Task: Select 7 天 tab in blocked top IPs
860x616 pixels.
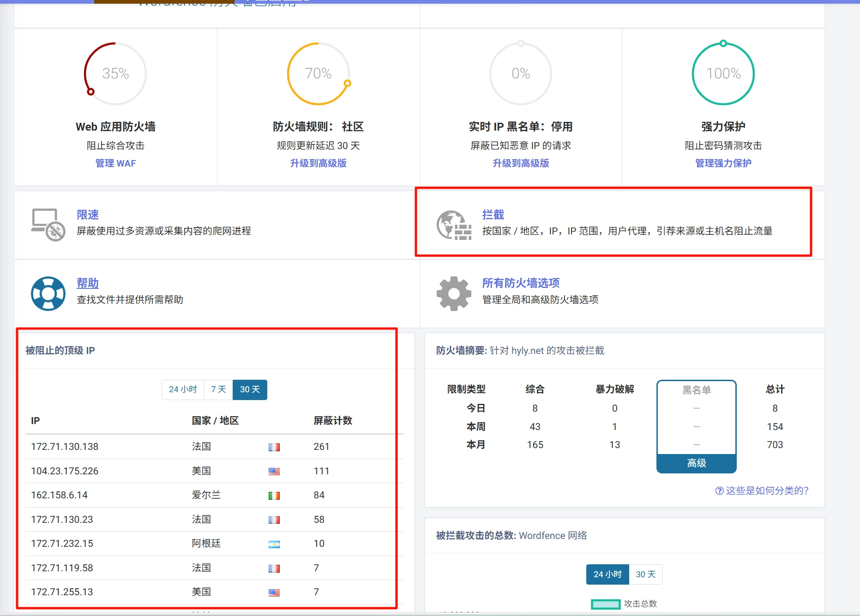Action: 218,389
